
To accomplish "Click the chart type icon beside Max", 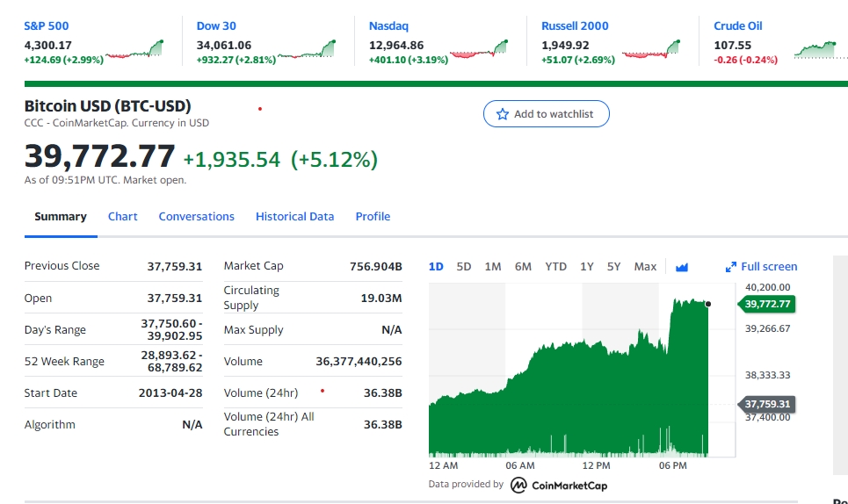I will [x=682, y=267].
